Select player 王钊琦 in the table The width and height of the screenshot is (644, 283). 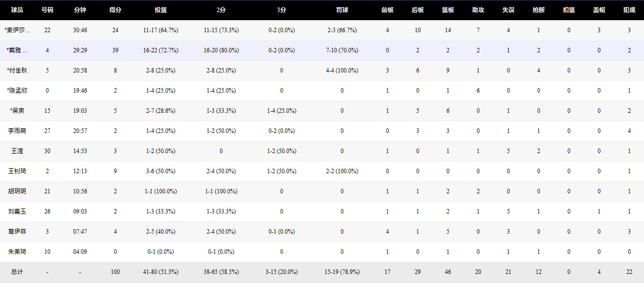pos(17,171)
